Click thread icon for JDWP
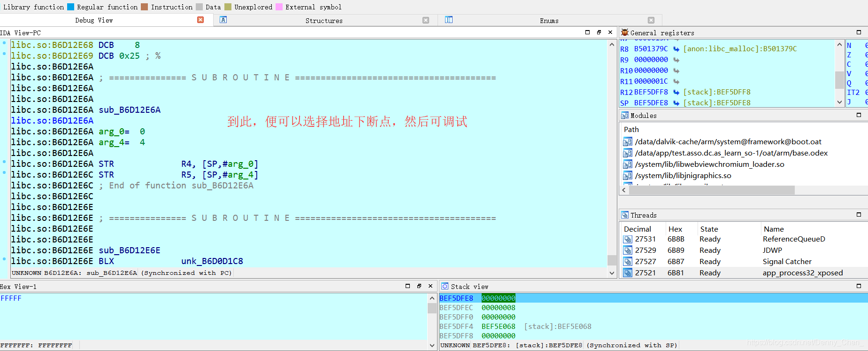This screenshot has height=351, width=868. point(628,250)
